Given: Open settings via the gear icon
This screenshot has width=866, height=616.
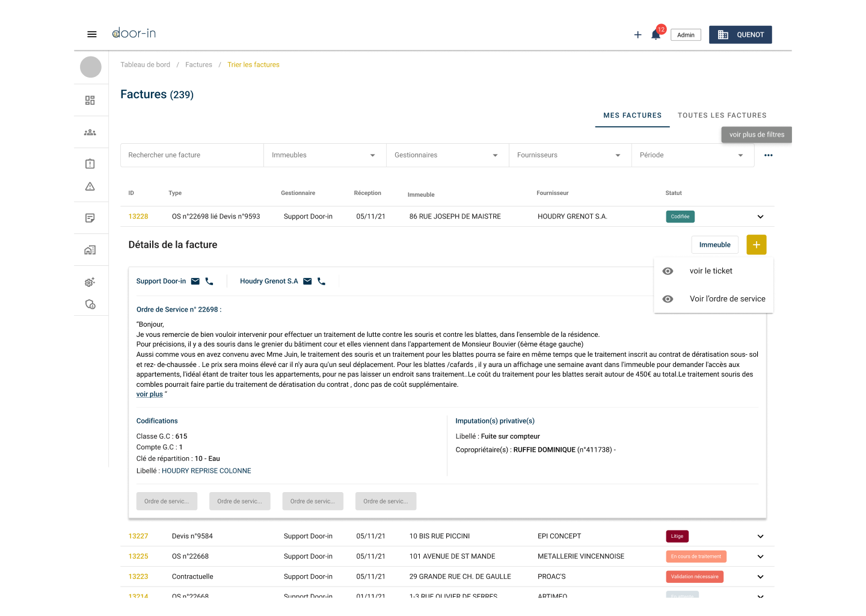Looking at the screenshot, I should 89,282.
